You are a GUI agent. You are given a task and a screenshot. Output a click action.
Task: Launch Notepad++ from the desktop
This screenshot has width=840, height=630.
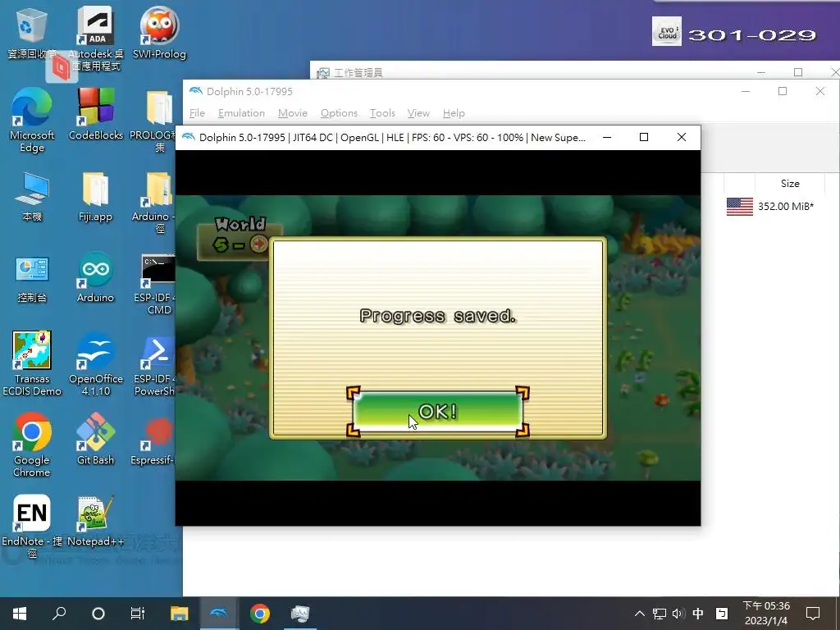[95, 521]
